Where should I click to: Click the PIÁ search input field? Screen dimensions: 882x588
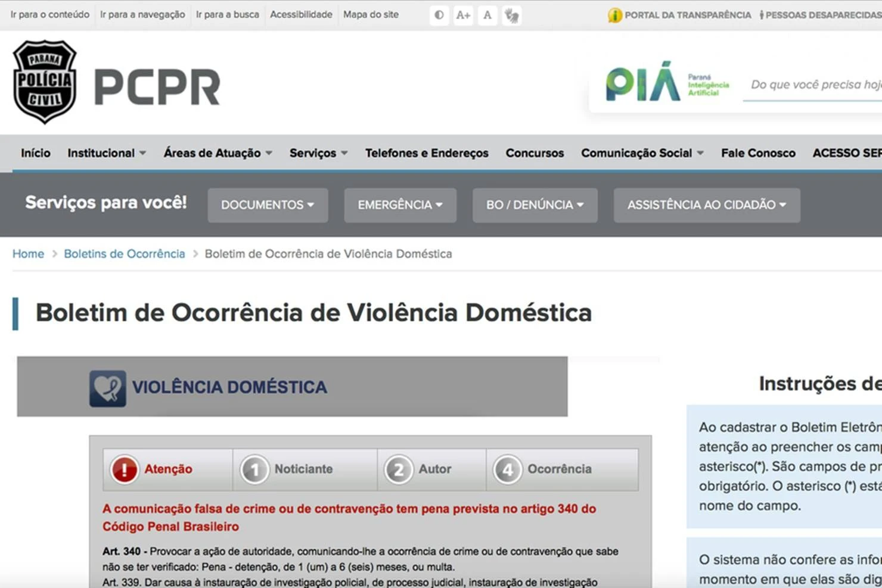814,85
